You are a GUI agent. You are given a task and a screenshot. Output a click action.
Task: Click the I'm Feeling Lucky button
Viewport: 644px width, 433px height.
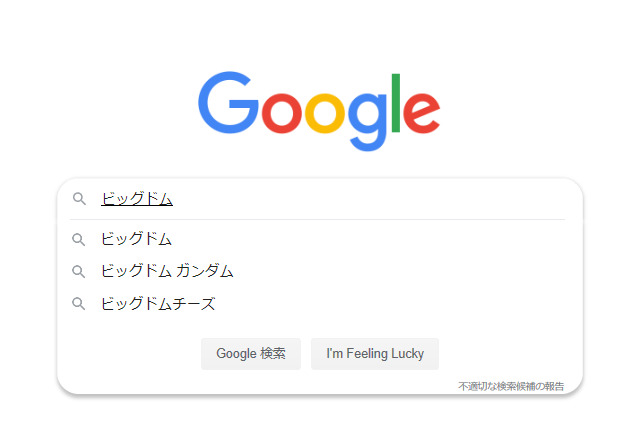point(375,353)
